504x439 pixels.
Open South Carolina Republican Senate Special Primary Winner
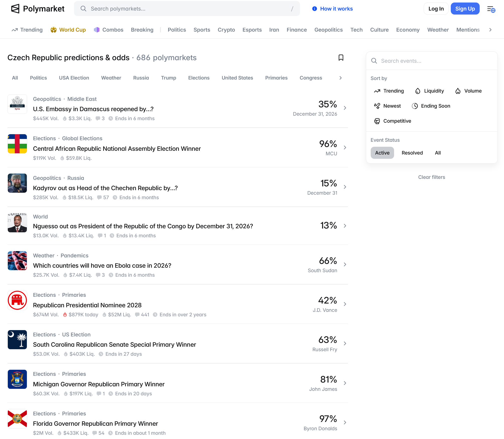point(114,345)
